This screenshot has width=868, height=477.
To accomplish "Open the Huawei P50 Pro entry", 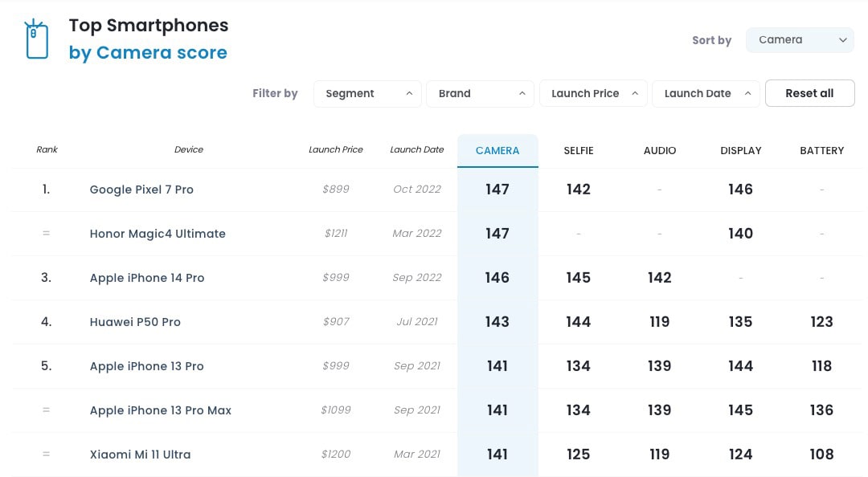I will click(135, 322).
